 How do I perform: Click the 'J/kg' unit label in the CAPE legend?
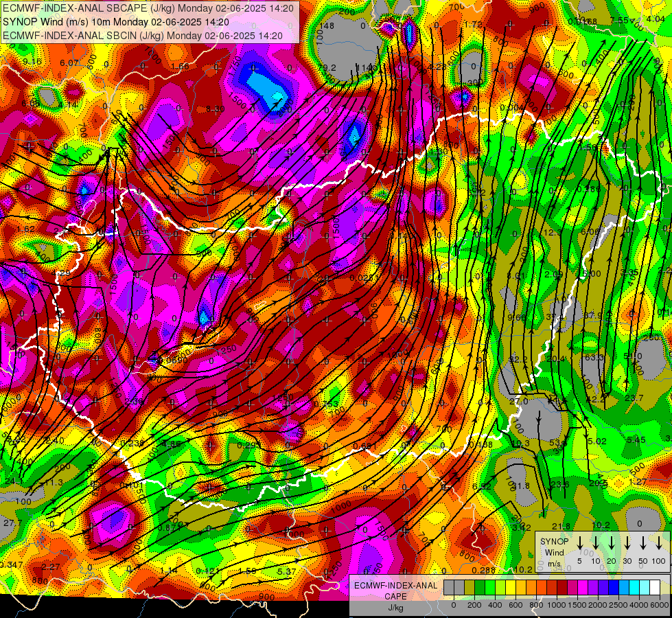click(395, 608)
